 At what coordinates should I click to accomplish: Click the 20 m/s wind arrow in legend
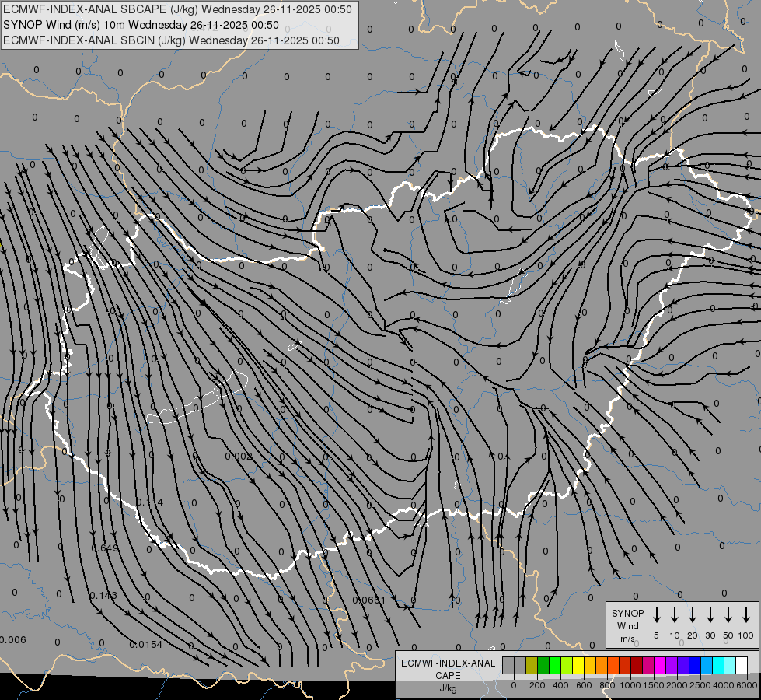click(x=692, y=615)
